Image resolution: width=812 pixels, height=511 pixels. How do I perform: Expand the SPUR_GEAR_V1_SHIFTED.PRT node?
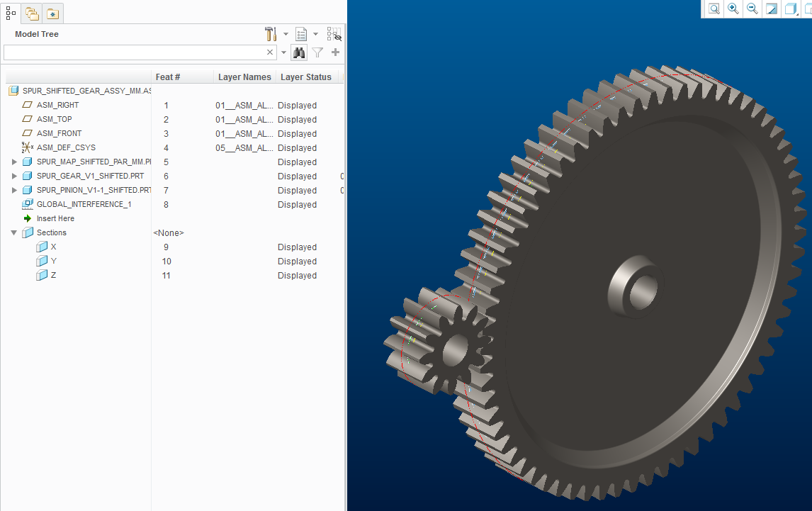pyautogui.click(x=14, y=176)
